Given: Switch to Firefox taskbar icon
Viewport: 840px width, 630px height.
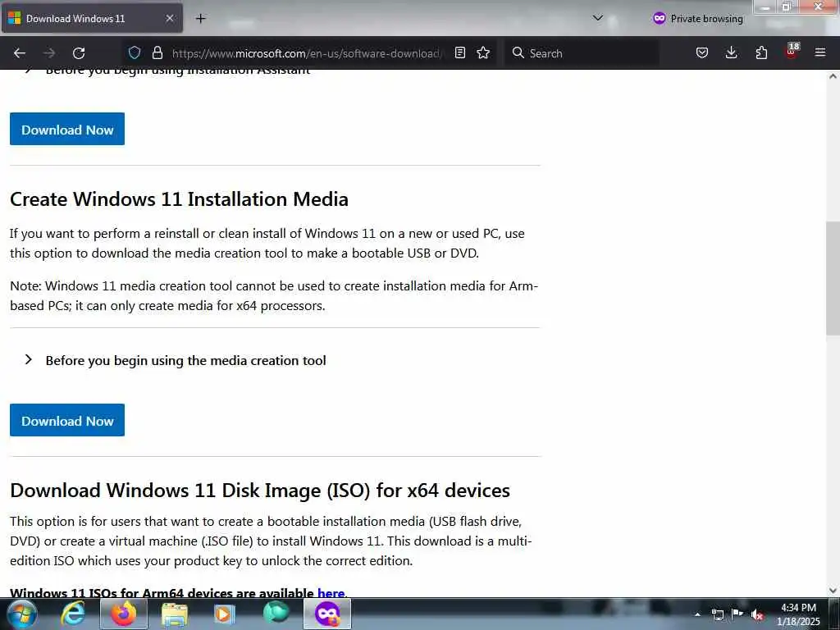Looking at the screenshot, I should point(123,614).
